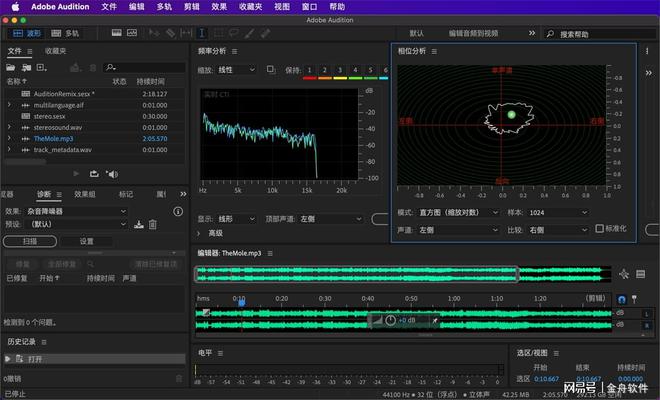The image size is (660, 400).
Task: Select the Time Selection I-beam tool
Action: [x=202, y=33]
